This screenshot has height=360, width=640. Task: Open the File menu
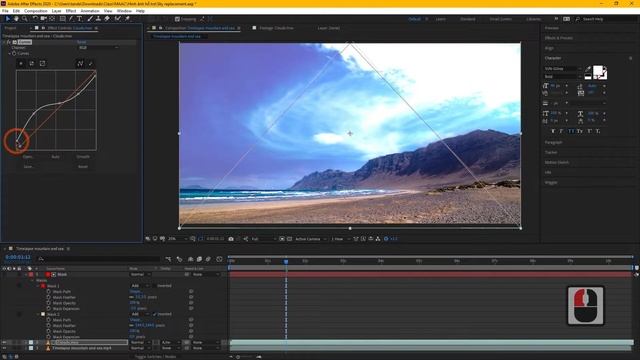pyautogui.click(x=5, y=11)
